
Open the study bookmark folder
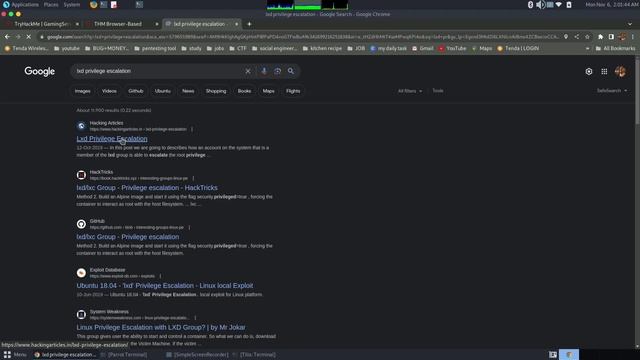point(191,49)
